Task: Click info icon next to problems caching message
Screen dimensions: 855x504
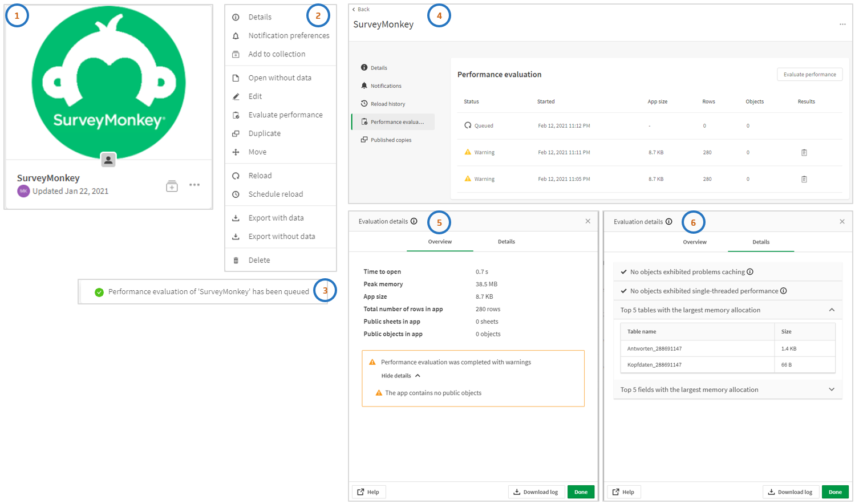Action: coord(750,272)
